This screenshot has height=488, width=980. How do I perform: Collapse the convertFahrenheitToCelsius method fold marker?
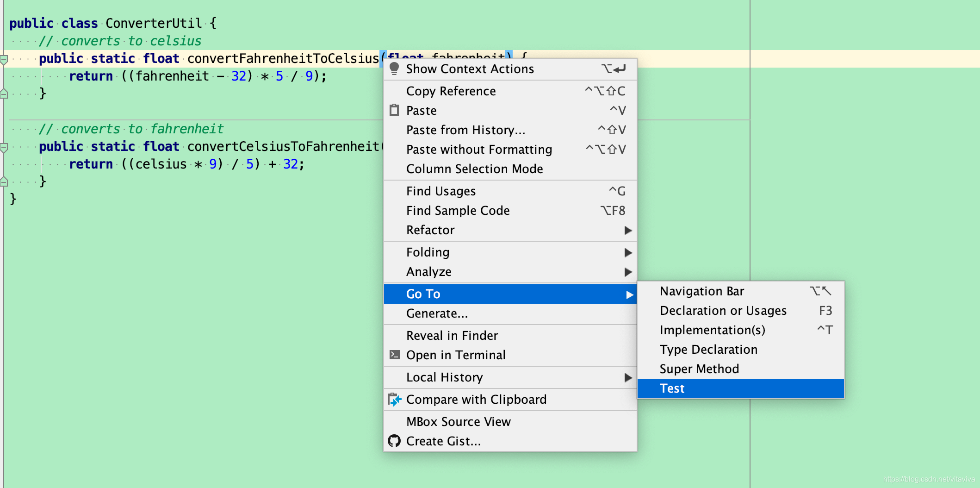pos(4,59)
